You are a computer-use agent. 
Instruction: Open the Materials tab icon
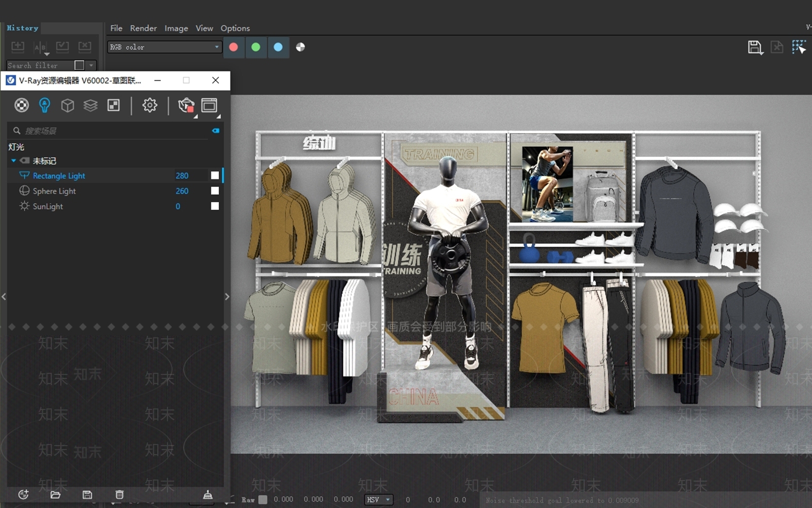21,105
